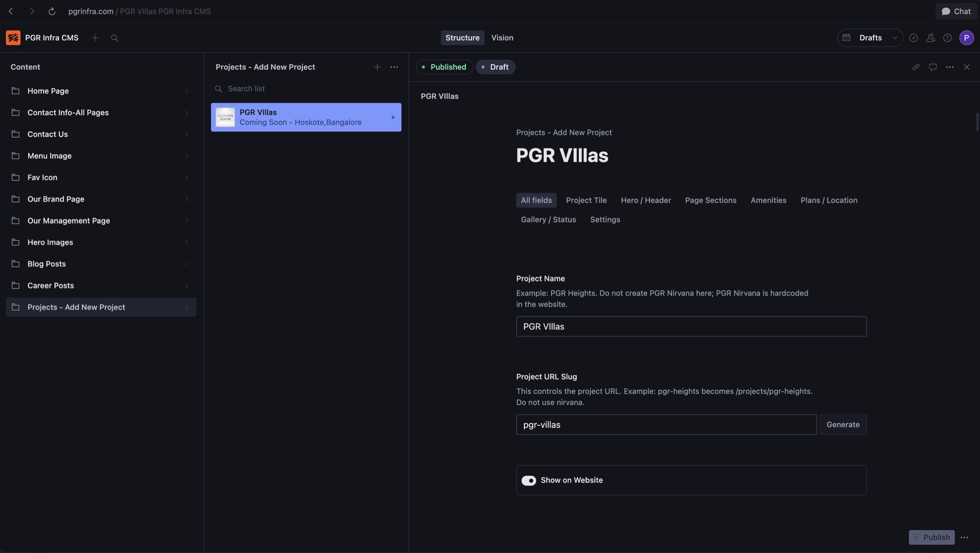Open the global search magnifier icon

(114, 38)
